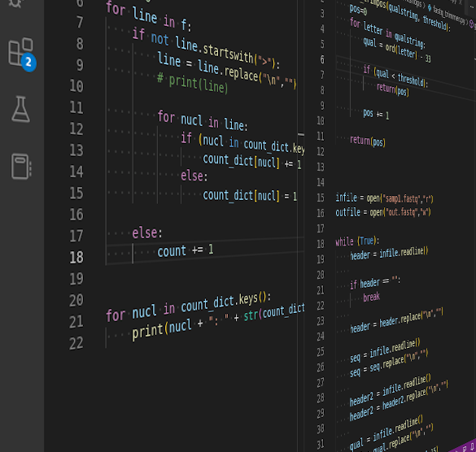476x452 pixels.
Task: Click 'for nucl in line:' statement
Action: pos(203,121)
